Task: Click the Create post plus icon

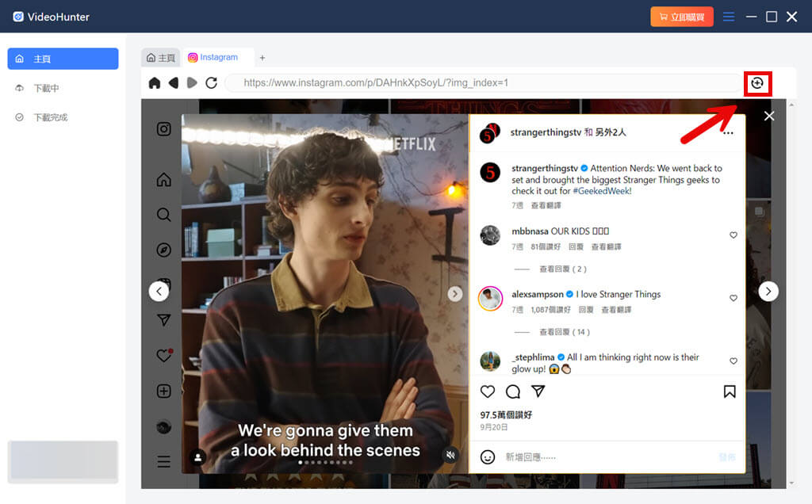Action: tap(163, 391)
